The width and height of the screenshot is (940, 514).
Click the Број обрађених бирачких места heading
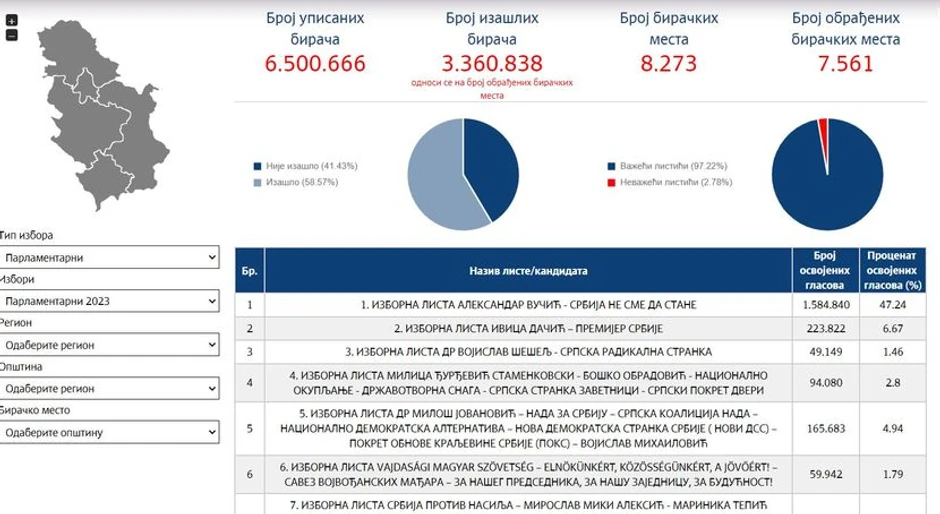(845, 29)
